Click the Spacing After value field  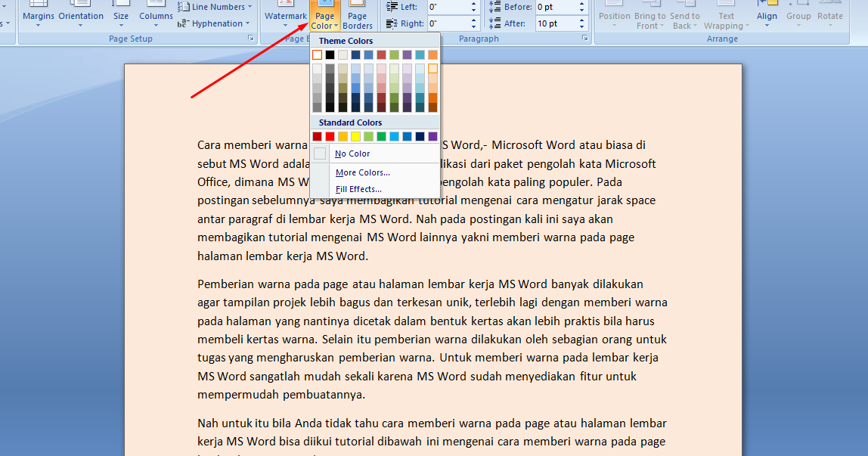point(556,23)
